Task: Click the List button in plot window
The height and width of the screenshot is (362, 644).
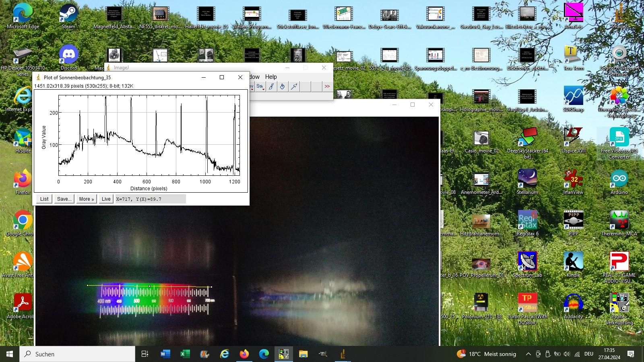Action: pos(44,199)
